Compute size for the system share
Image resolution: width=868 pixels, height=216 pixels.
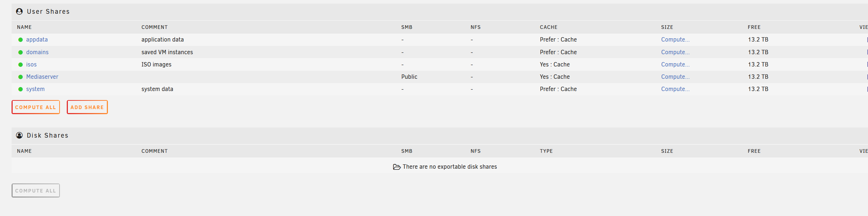click(675, 89)
